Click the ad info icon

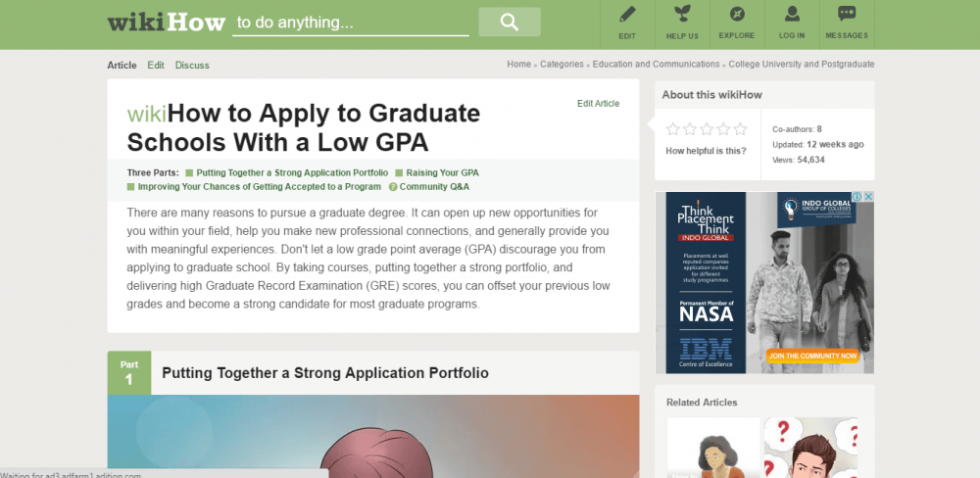(857, 197)
